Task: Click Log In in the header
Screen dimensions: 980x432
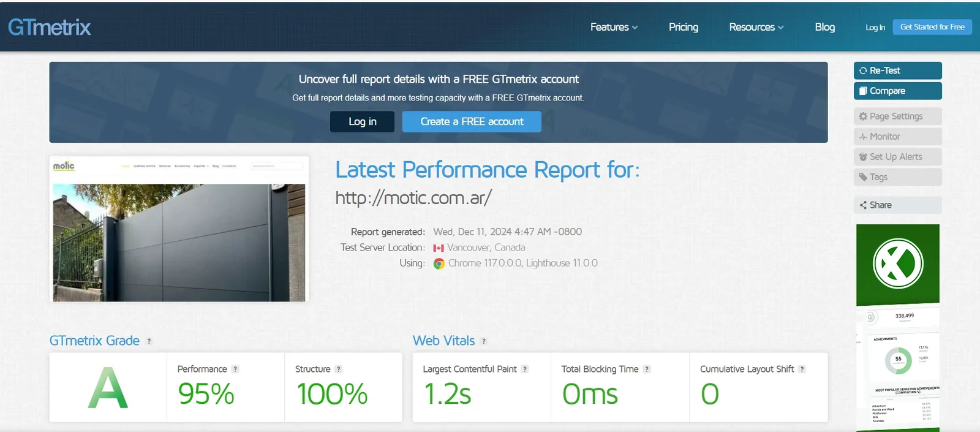Action: (875, 27)
